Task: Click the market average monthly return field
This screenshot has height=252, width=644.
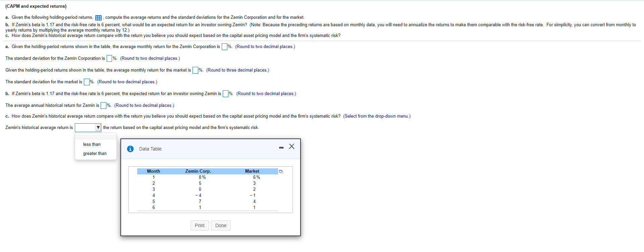Action: [x=196, y=70]
